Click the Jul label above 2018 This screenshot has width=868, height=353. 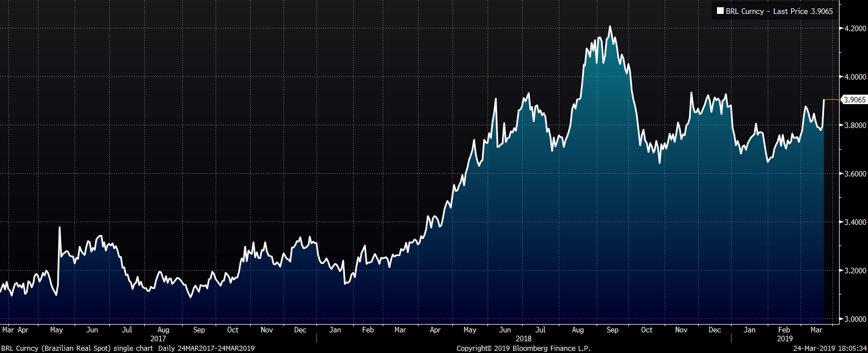(541, 330)
